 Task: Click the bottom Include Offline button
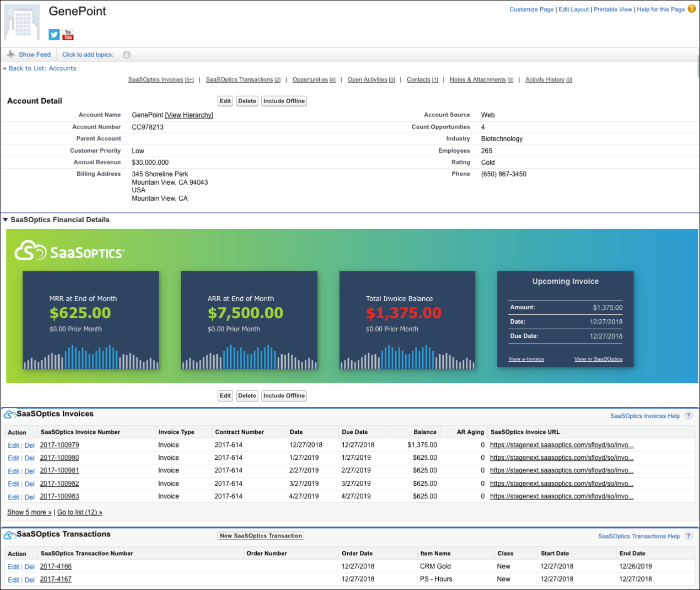(284, 396)
